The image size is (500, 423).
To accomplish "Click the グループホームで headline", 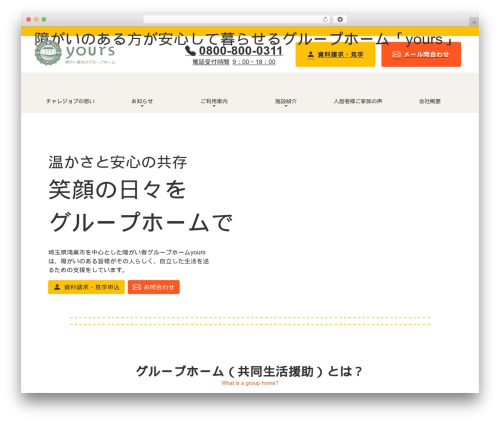I will click(x=141, y=222).
